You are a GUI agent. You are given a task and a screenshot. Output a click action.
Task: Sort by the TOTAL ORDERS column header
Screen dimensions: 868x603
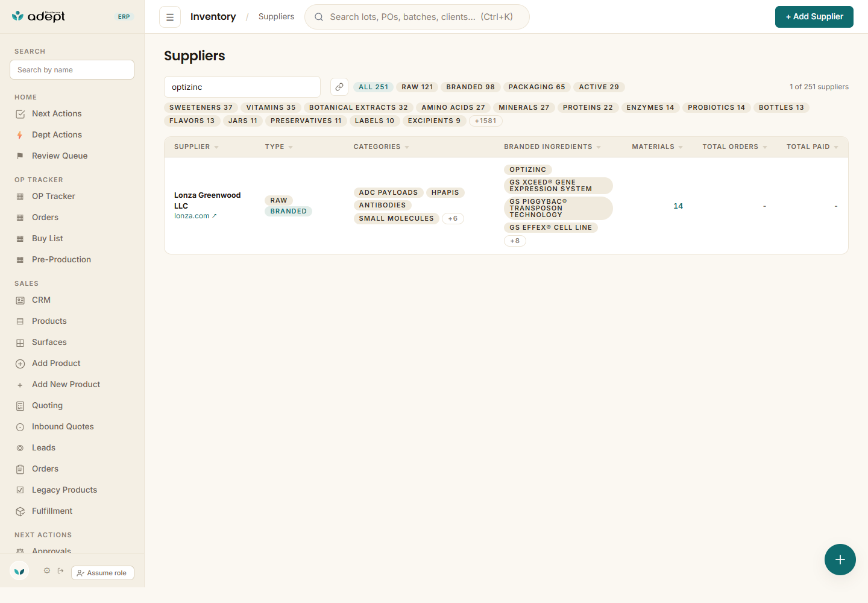pyautogui.click(x=735, y=147)
